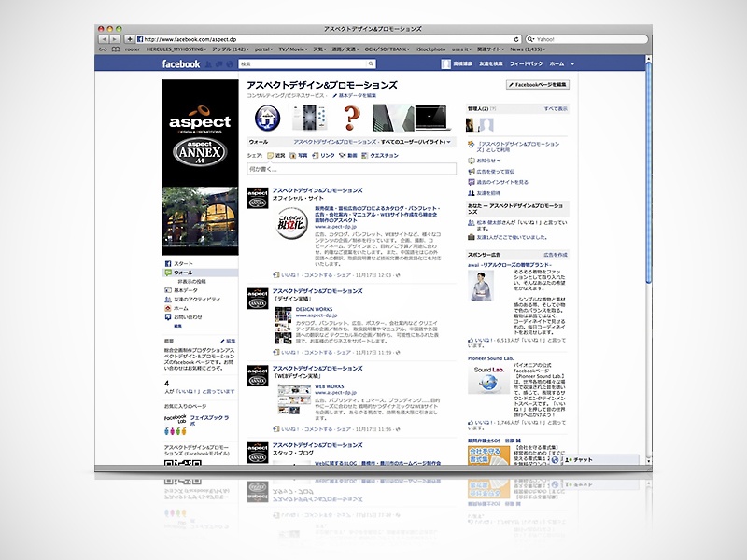
Task: Open friend requests icon beside facebook logo
Action: [x=208, y=63]
